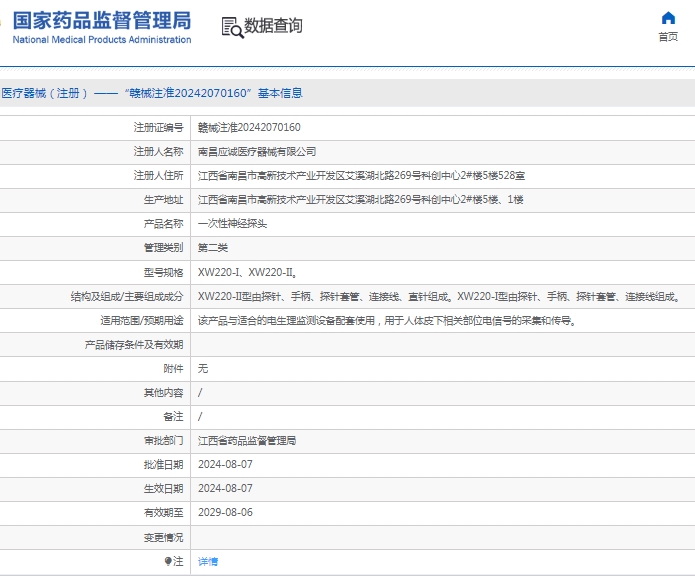Click the 注册证编号 row label
695x582 pixels.
point(158,128)
